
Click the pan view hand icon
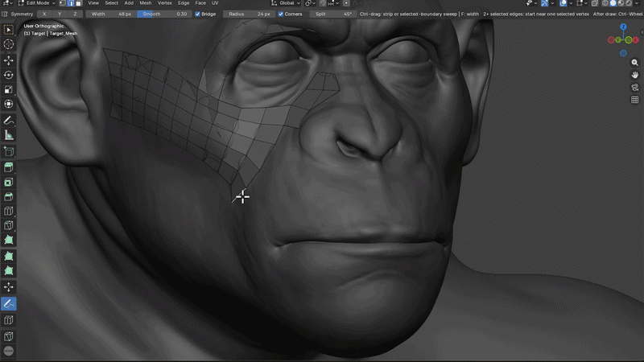click(x=634, y=75)
